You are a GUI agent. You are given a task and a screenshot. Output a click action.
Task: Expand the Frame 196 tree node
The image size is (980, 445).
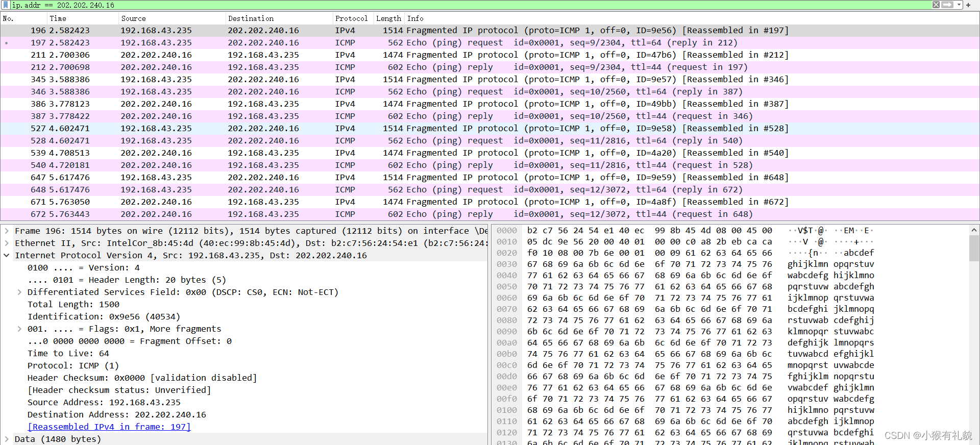(6, 231)
